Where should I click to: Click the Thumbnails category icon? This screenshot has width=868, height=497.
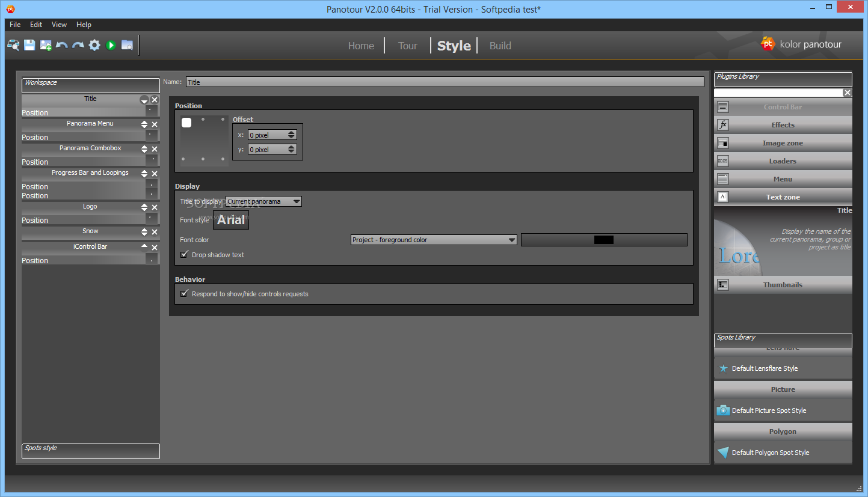(723, 285)
